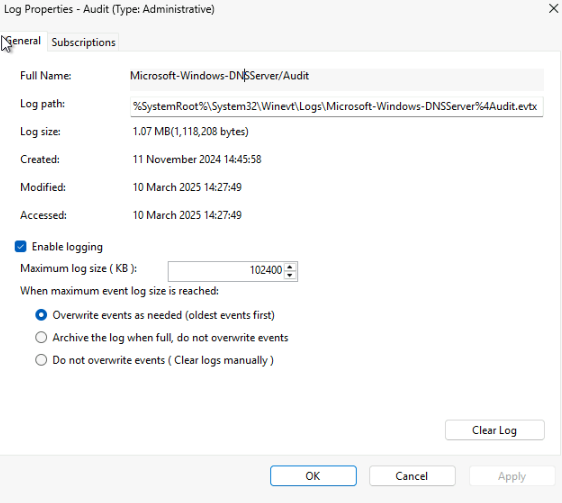Click the log size value 1.07 MB
This screenshot has height=503, width=562.
pyautogui.click(x=190, y=132)
